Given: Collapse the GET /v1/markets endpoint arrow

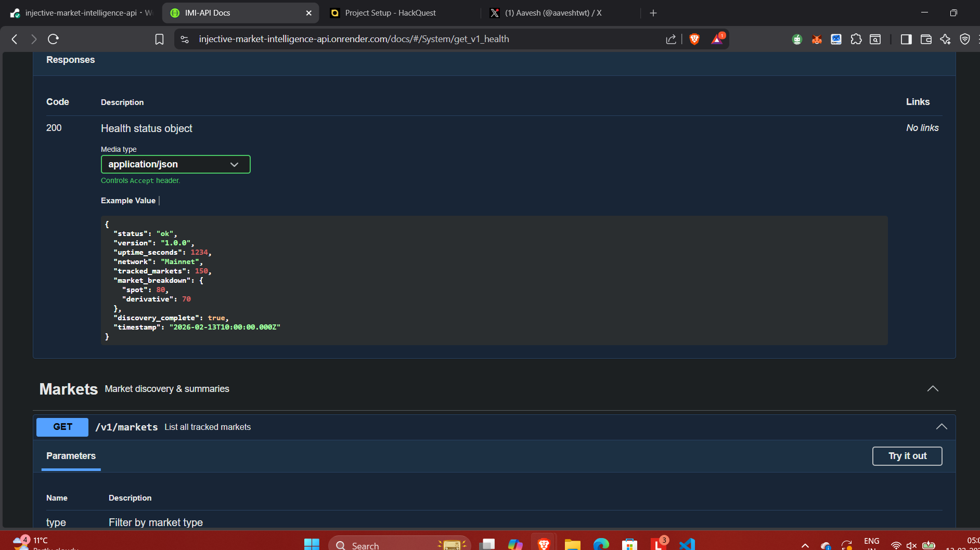Looking at the screenshot, I should 941,427.
